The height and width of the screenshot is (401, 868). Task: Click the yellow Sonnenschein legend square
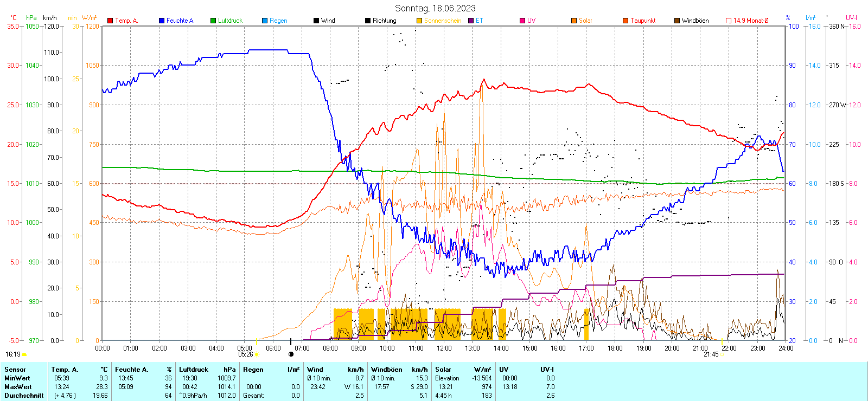coord(419,21)
